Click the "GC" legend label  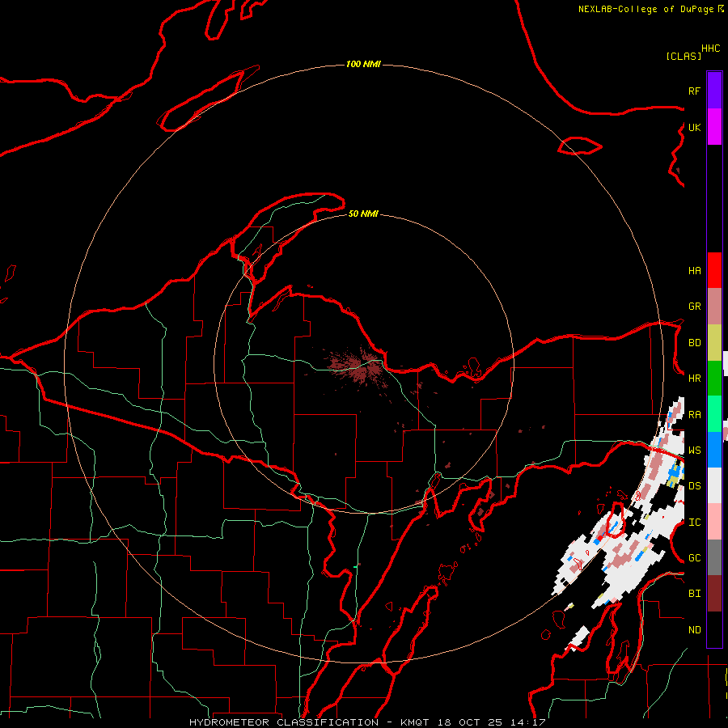coord(694,558)
